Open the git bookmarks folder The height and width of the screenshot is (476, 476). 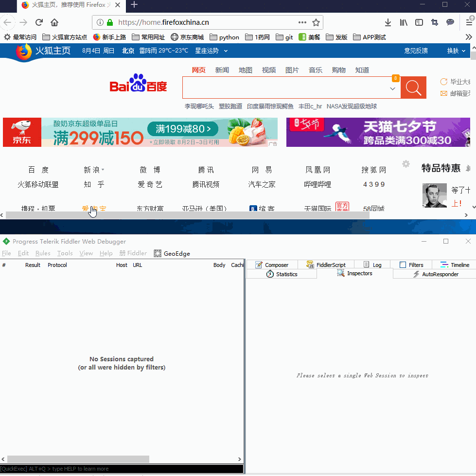point(284,37)
